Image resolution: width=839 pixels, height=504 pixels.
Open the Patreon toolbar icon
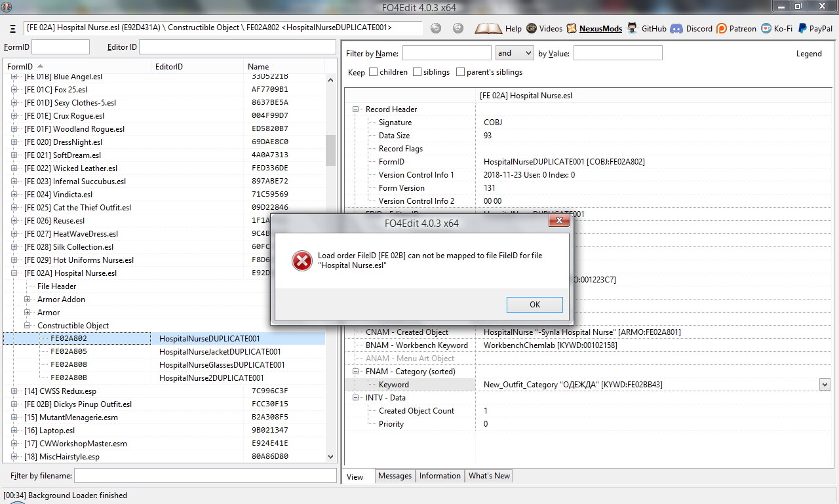(x=722, y=28)
